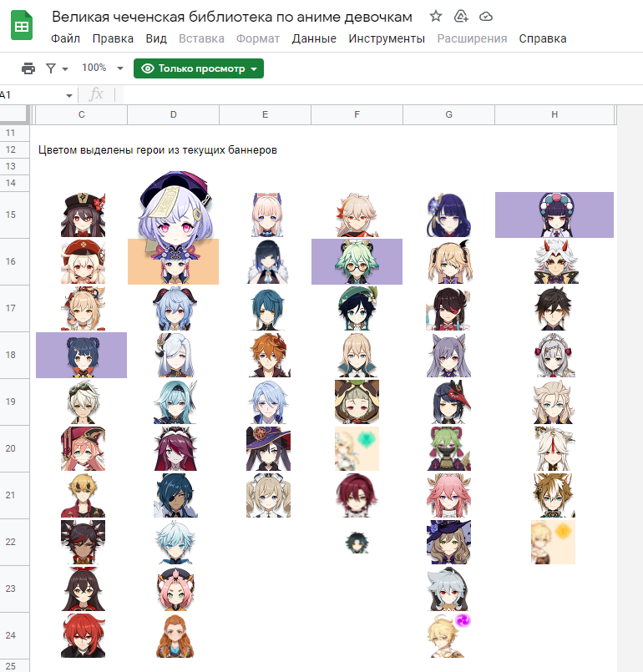
Task: Select column C header
Action: [82, 114]
